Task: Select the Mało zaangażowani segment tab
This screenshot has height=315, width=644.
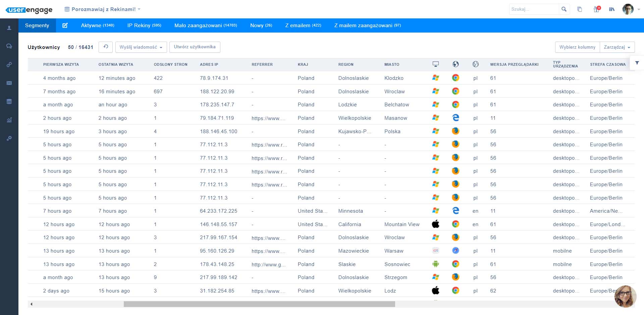Action: point(206,25)
